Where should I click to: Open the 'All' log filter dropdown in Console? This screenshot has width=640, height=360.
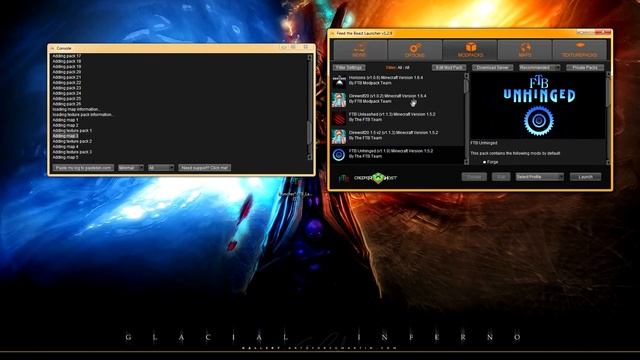click(161, 168)
